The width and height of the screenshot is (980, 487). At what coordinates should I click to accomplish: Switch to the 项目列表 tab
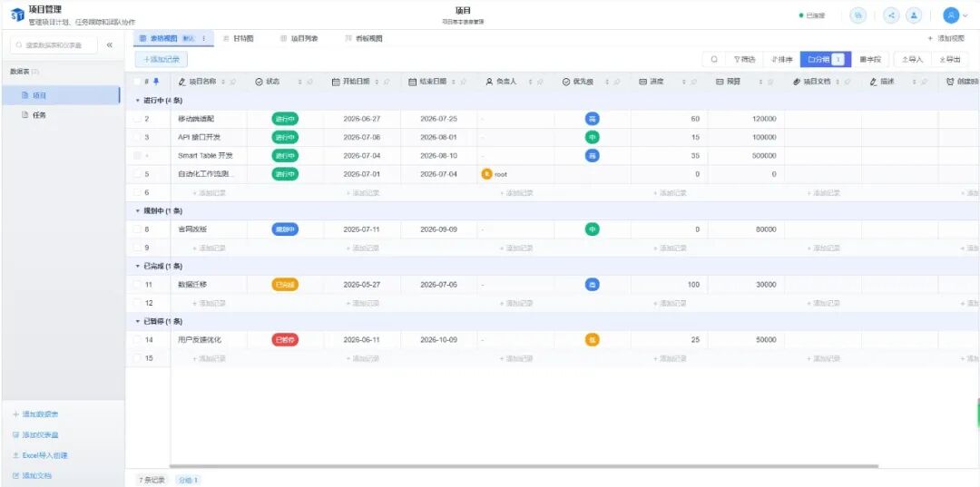299,39
